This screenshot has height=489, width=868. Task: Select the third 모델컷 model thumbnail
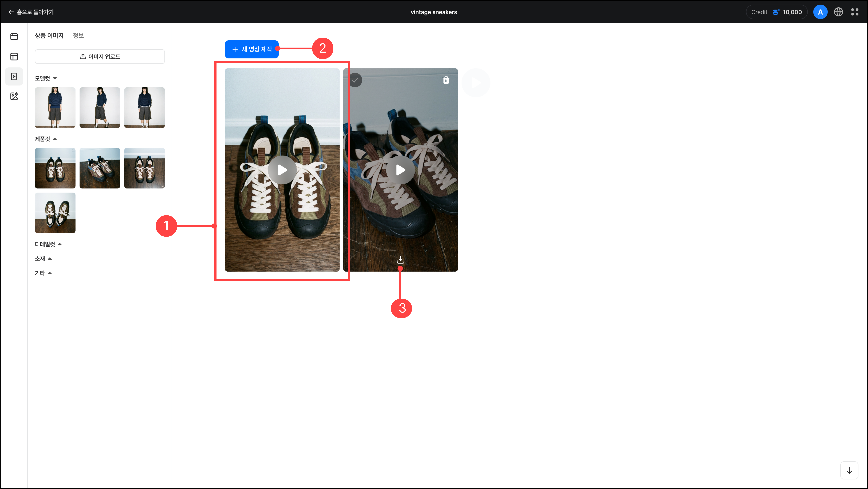tap(145, 107)
